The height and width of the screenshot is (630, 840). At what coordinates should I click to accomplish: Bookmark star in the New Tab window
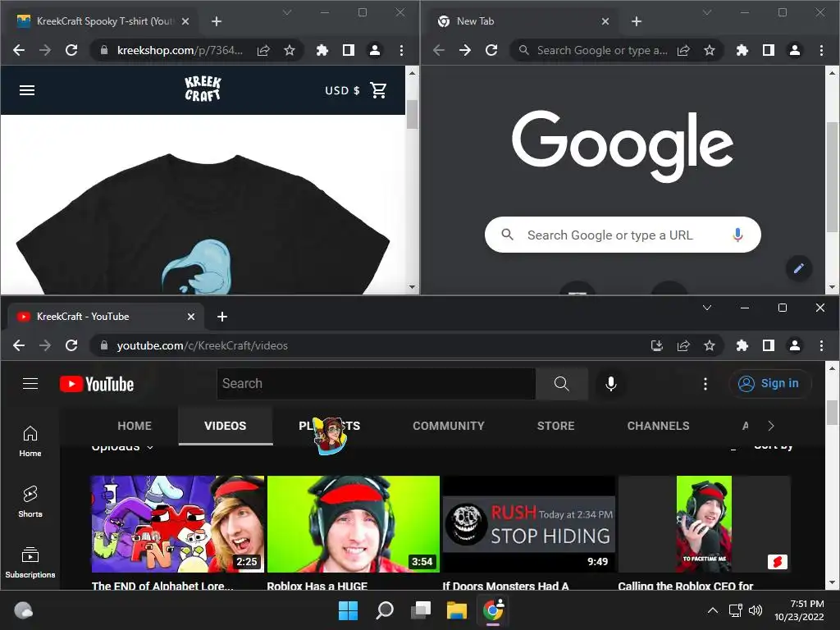710,50
